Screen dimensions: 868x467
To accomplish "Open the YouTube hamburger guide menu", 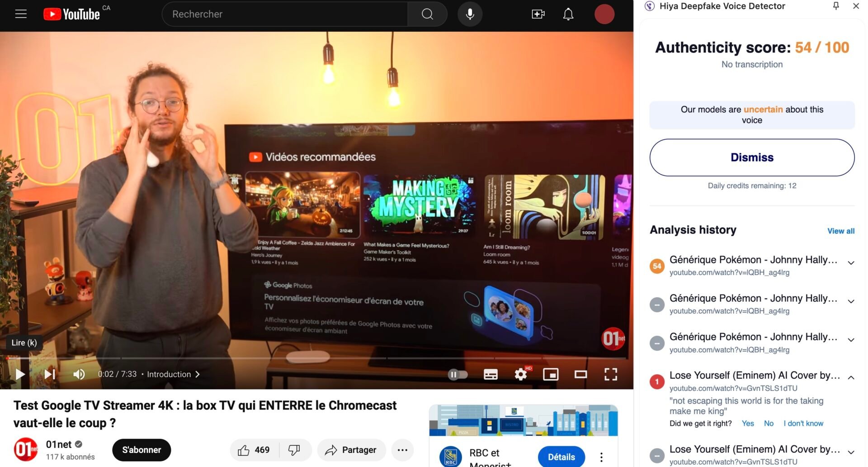I will (x=21, y=14).
